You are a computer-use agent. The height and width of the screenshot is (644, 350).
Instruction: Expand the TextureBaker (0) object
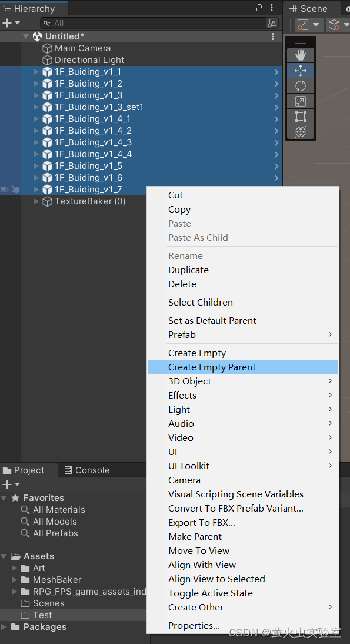[36, 201]
